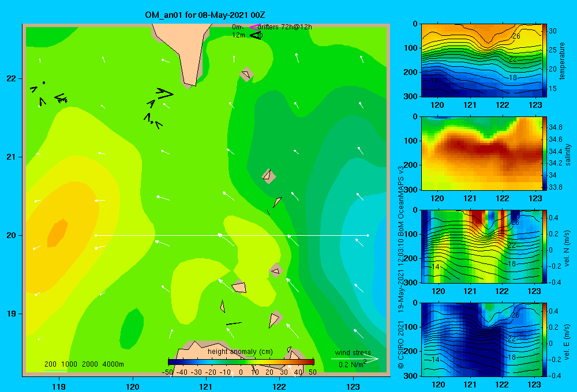The width and height of the screenshot is (577, 392).
Task: Click longitude label 123 on the main map
Action: pyautogui.click(x=353, y=386)
